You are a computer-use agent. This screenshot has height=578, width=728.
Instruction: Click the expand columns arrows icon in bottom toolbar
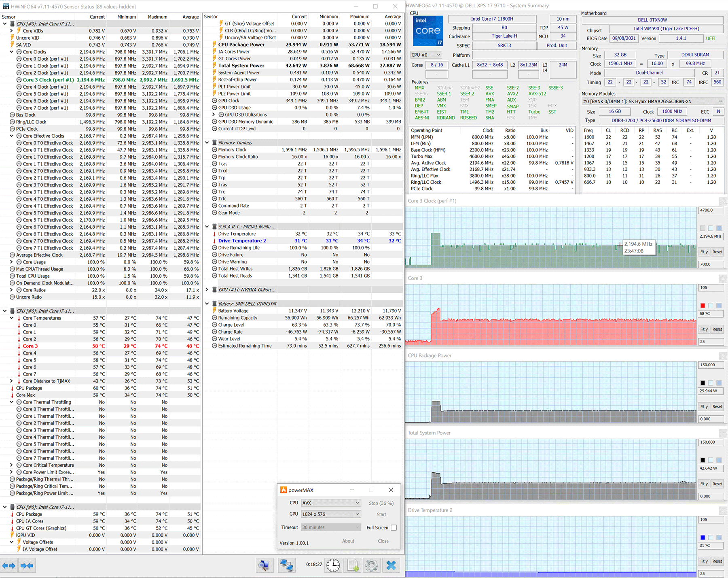click(x=8, y=565)
